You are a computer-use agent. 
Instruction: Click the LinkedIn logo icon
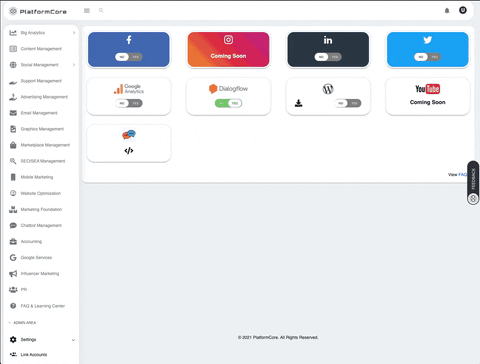pos(328,40)
